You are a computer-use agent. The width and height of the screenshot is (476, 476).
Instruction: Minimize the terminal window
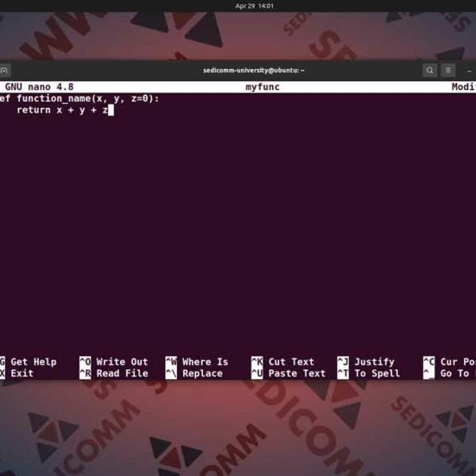(x=470, y=71)
